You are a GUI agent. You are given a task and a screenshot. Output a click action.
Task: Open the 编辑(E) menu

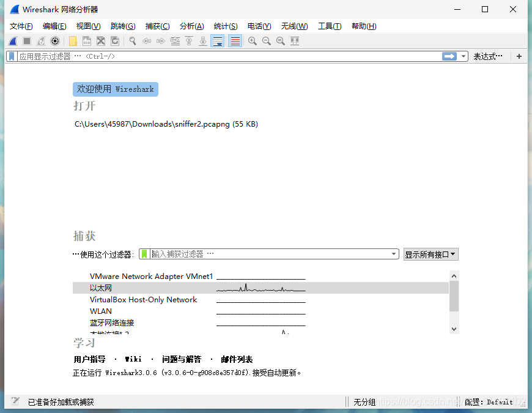pos(54,26)
